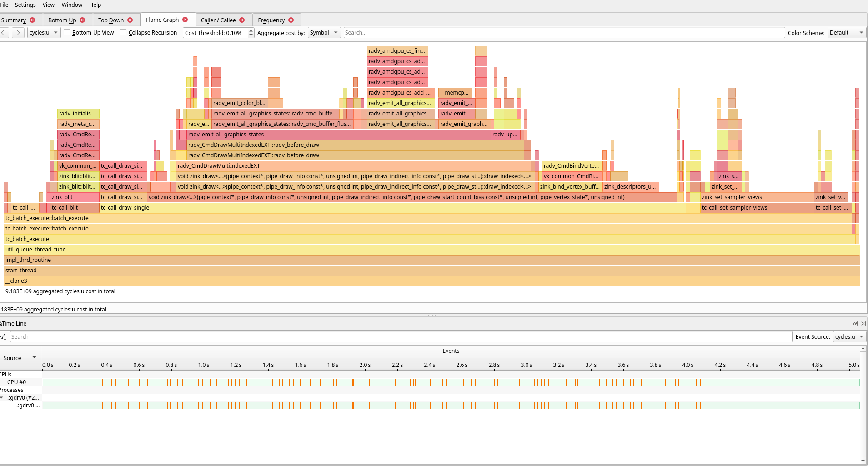Enable the Bottom-Up View checkbox
868x466 pixels.
[x=67, y=33]
